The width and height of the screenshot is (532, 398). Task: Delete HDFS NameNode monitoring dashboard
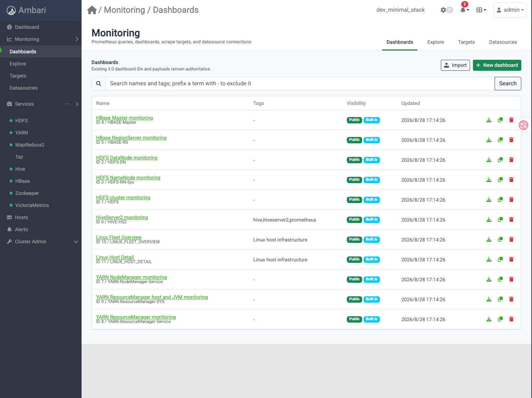511,180
